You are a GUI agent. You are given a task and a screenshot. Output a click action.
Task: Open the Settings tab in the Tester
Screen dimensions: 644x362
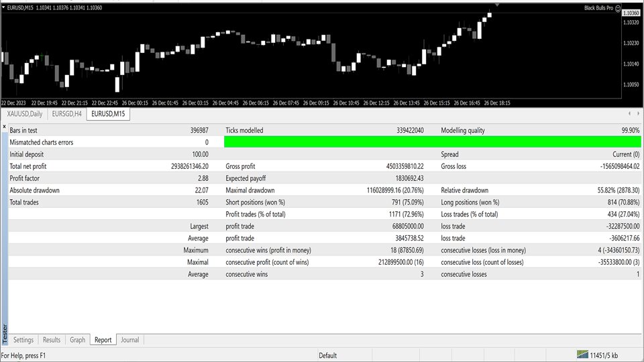tap(23, 340)
